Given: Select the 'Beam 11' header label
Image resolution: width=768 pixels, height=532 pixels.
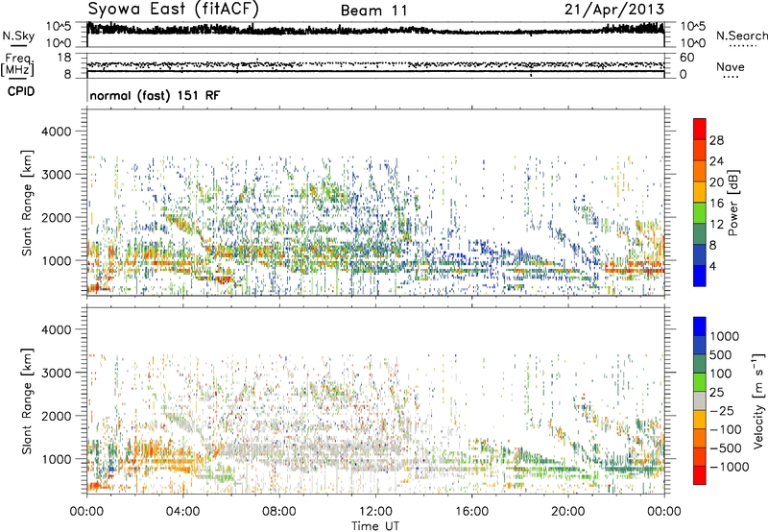Looking at the screenshot, I should [374, 11].
